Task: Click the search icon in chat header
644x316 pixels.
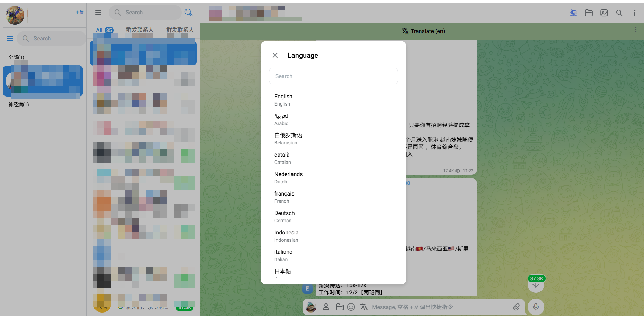Action: pyautogui.click(x=619, y=13)
